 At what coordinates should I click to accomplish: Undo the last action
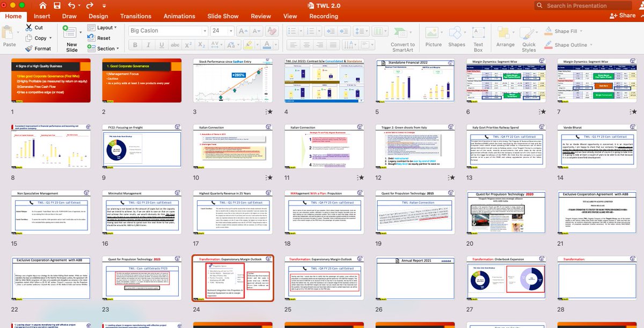click(x=72, y=5)
